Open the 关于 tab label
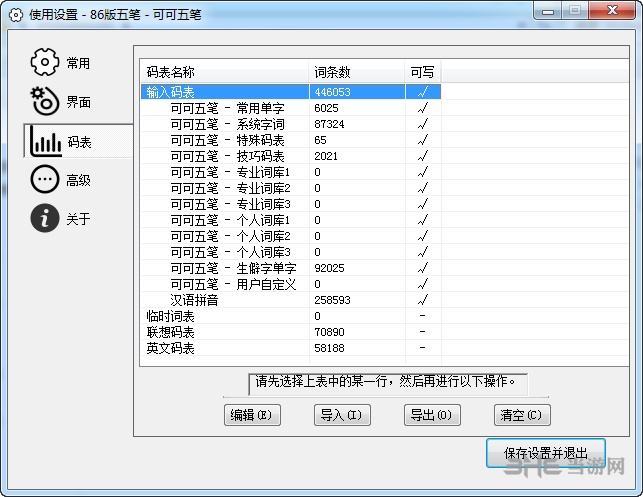 pos(78,219)
